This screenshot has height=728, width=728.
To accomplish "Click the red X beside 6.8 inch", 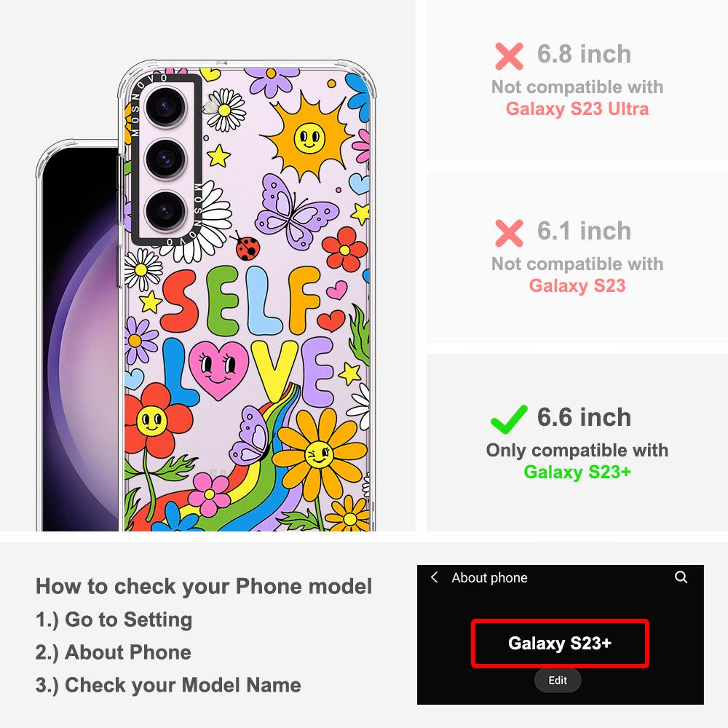I will click(x=509, y=56).
